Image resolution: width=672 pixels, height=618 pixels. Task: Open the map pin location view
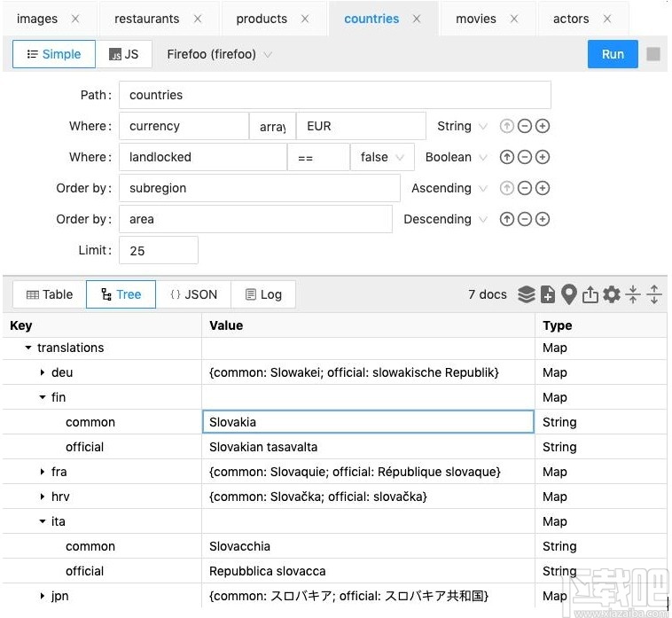pos(568,294)
